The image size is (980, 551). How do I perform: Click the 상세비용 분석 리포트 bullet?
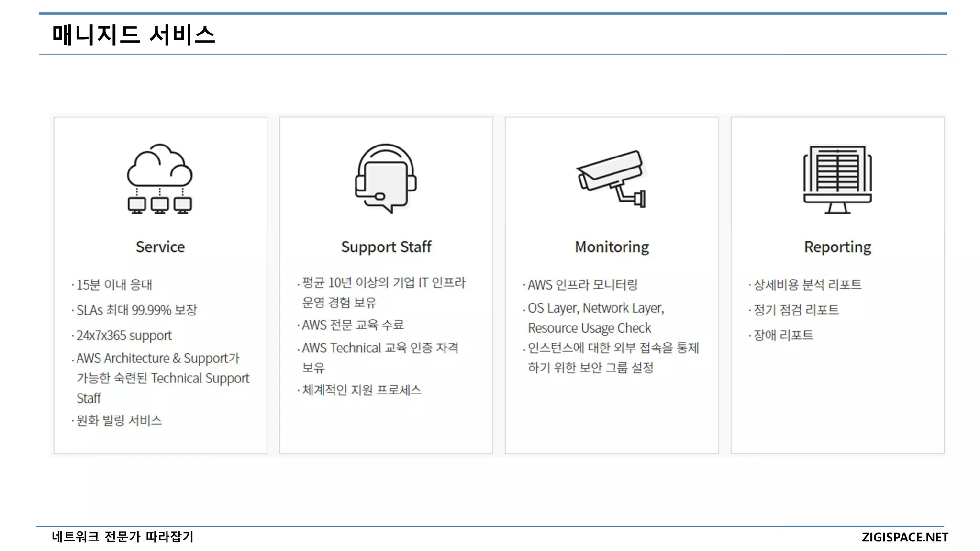(808, 285)
